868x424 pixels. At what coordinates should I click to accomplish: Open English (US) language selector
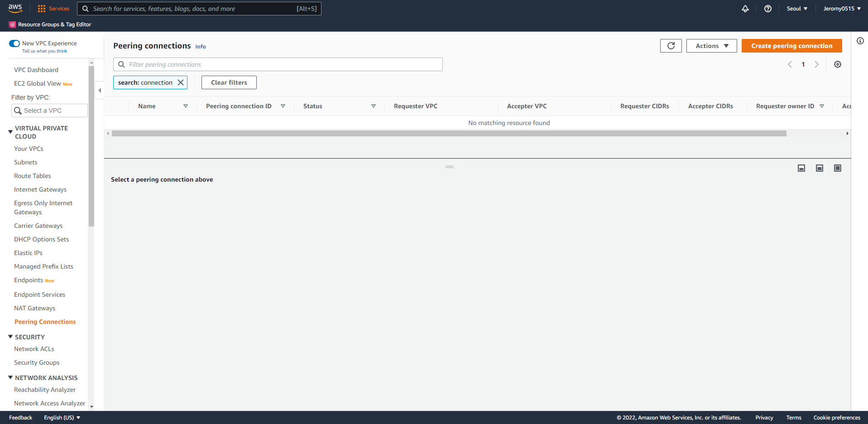coord(62,418)
